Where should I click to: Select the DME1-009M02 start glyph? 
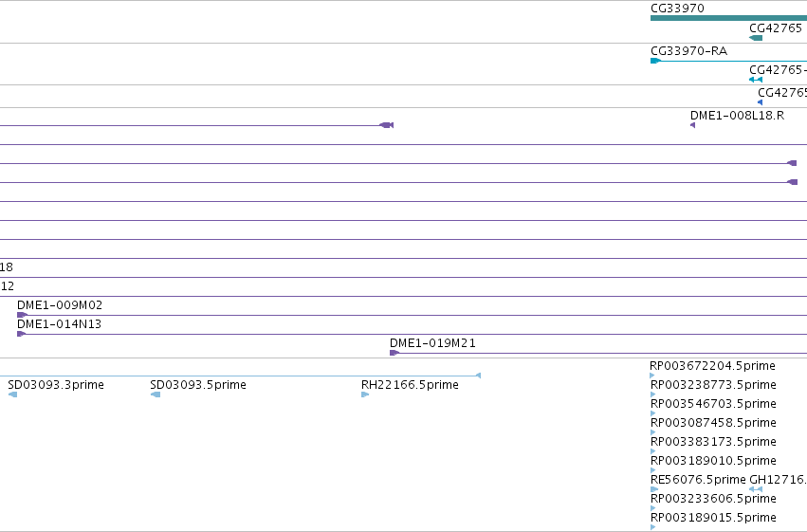tap(22, 315)
